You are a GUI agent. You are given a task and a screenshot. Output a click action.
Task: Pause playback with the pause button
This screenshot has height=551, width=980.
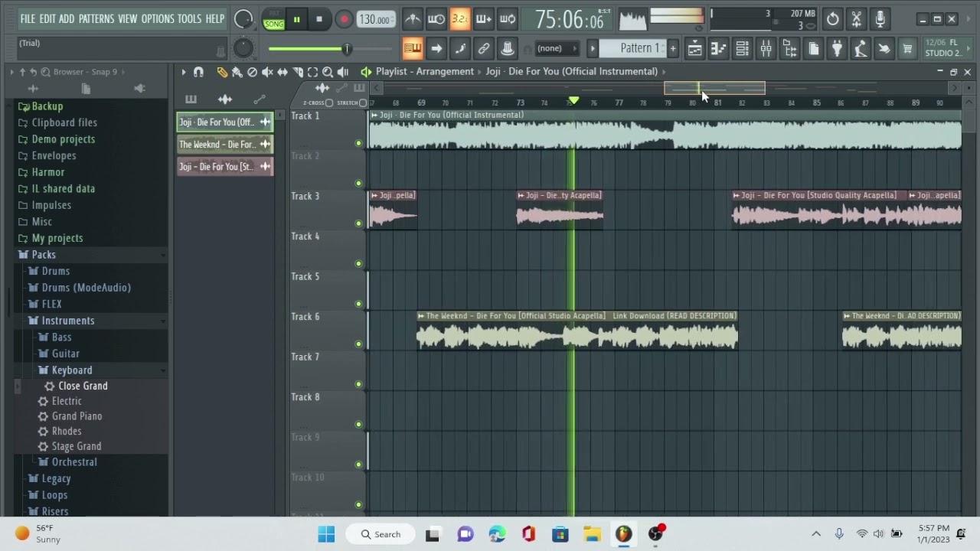[296, 20]
